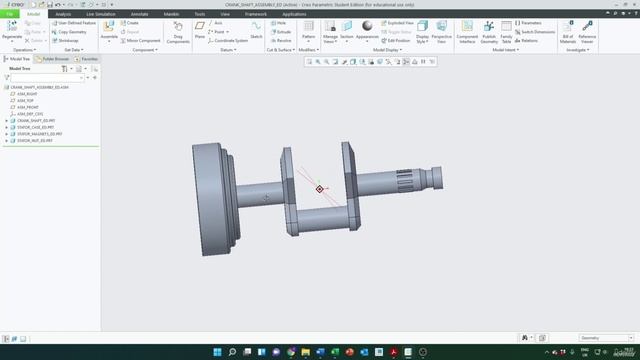The width and height of the screenshot is (640, 360).
Task: Create a datum Plane
Action: pyautogui.click(x=200, y=30)
